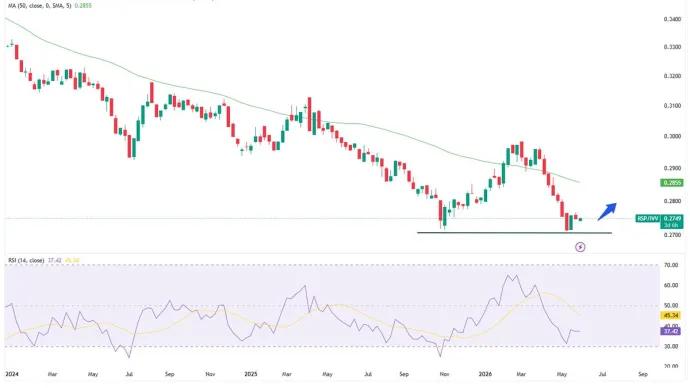The width and height of the screenshot is (690, 388).
Task: Click the 0.3300 price axis level
Action: (x=672, y=47)
